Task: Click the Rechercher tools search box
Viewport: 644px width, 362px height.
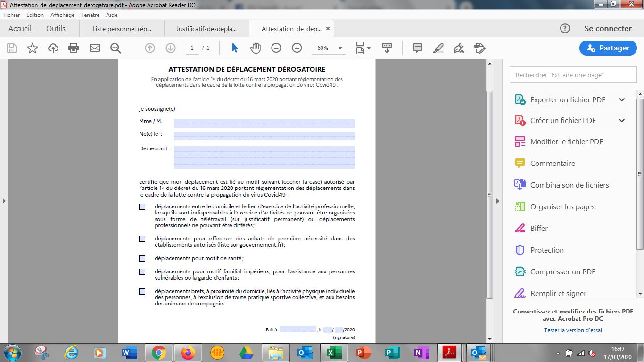Action: coord(573,75)
